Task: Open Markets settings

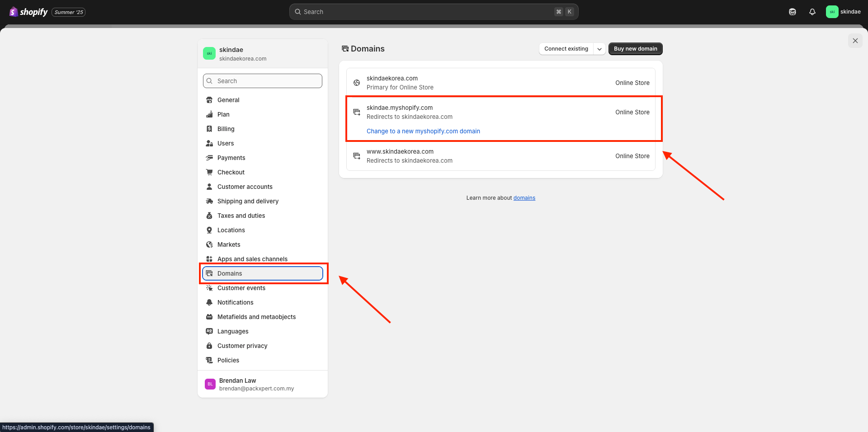Action: (263, 244)
